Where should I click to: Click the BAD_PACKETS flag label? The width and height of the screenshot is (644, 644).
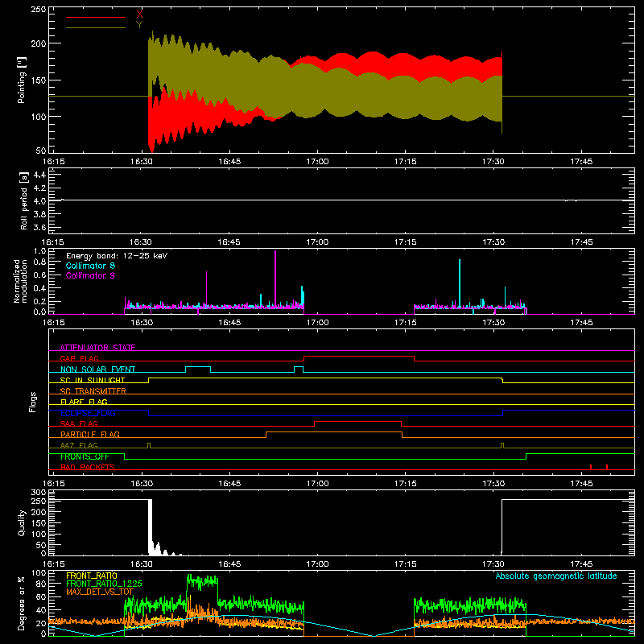[x=88, y=467]
